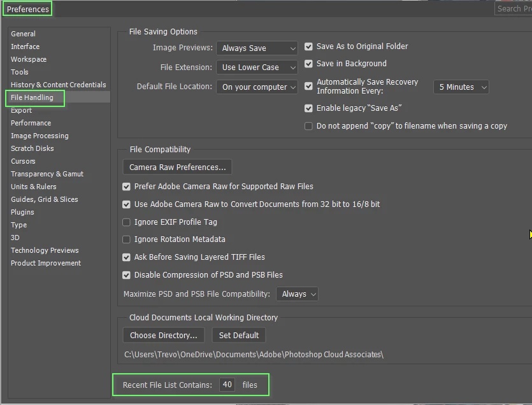
Task: Toggle Prefer Adobe Camera Raw checkbox
Action: 126,187
